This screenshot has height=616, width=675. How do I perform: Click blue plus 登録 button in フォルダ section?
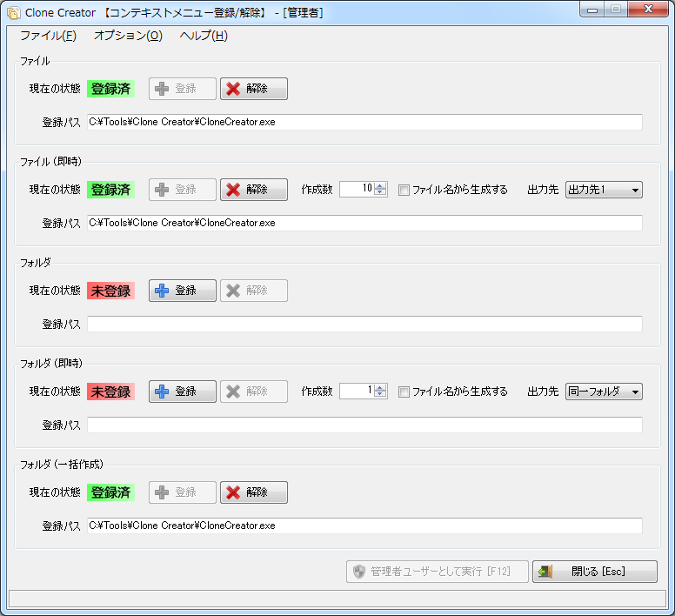pos(183,291)
